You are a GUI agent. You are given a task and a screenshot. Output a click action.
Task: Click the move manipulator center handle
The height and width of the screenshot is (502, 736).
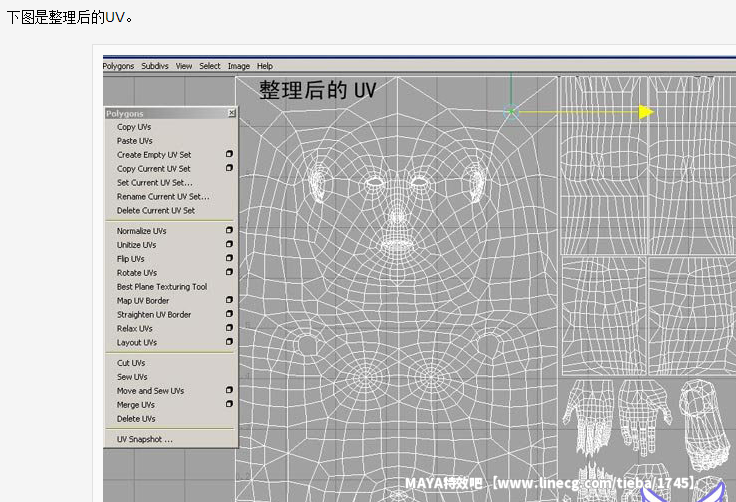pos(511,112)
